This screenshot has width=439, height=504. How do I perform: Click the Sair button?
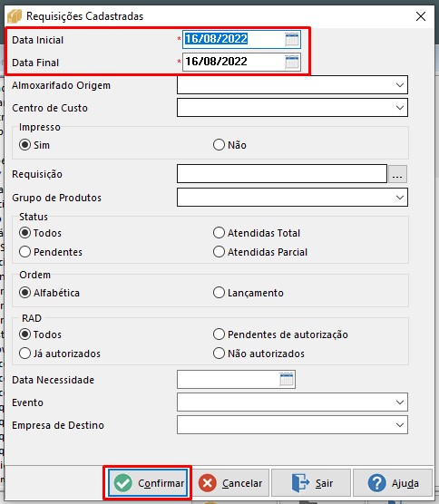pos(311,483)
